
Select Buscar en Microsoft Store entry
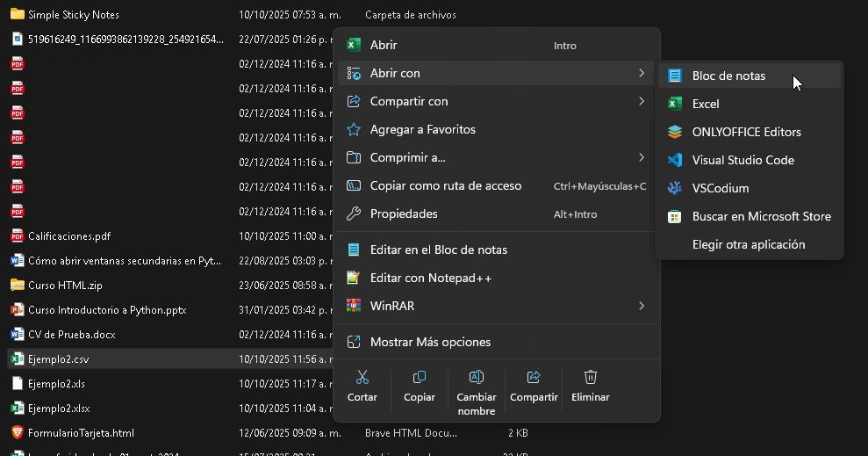click(x=750, y=217)
